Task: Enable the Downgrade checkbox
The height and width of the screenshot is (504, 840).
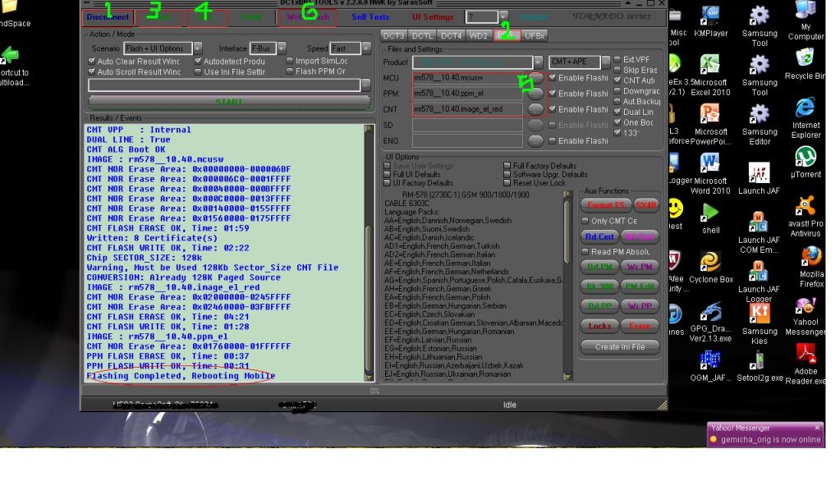Action: point(617,91)
